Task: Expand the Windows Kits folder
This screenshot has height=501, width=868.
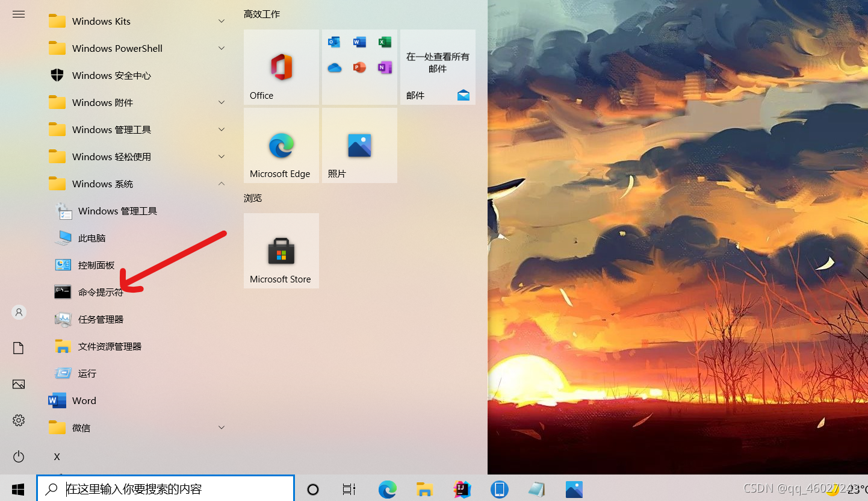Action: coord(138,21)
